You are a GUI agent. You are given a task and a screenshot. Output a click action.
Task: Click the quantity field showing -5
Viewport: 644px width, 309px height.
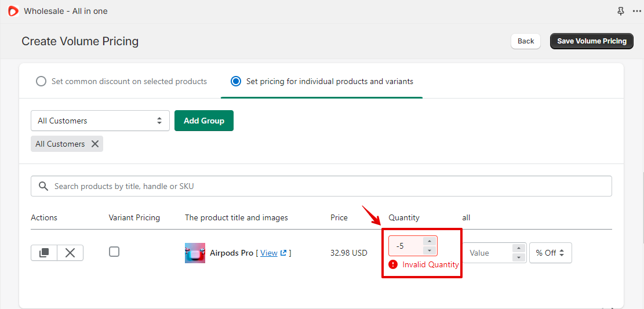click(x=406, y=246)
